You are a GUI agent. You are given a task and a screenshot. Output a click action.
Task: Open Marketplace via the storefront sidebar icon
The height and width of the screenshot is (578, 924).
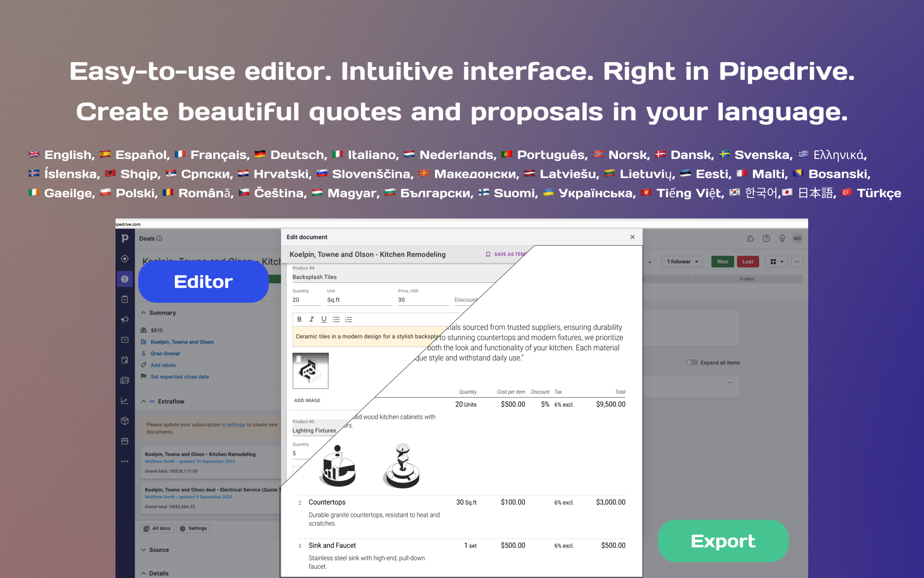click(125, 441)
